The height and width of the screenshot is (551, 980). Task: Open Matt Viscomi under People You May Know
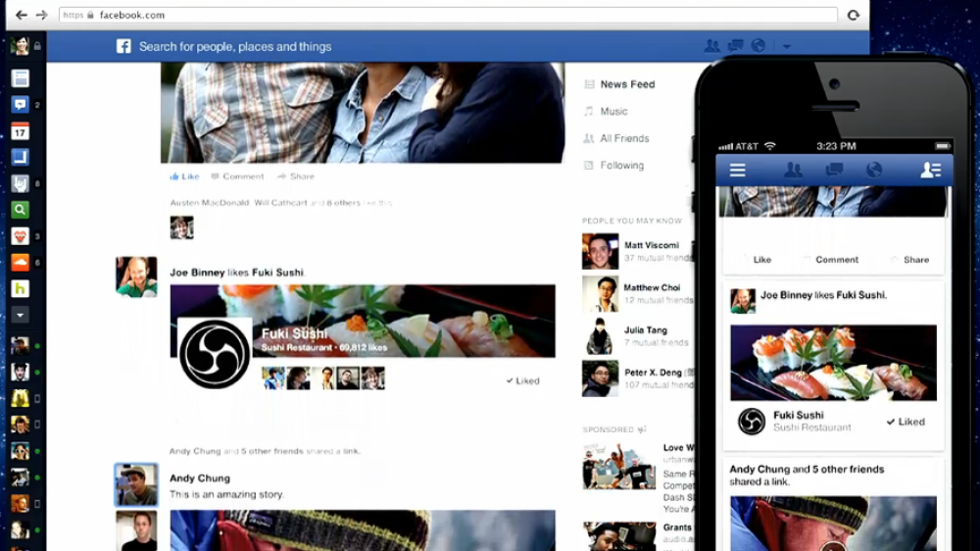coord(652,245)
